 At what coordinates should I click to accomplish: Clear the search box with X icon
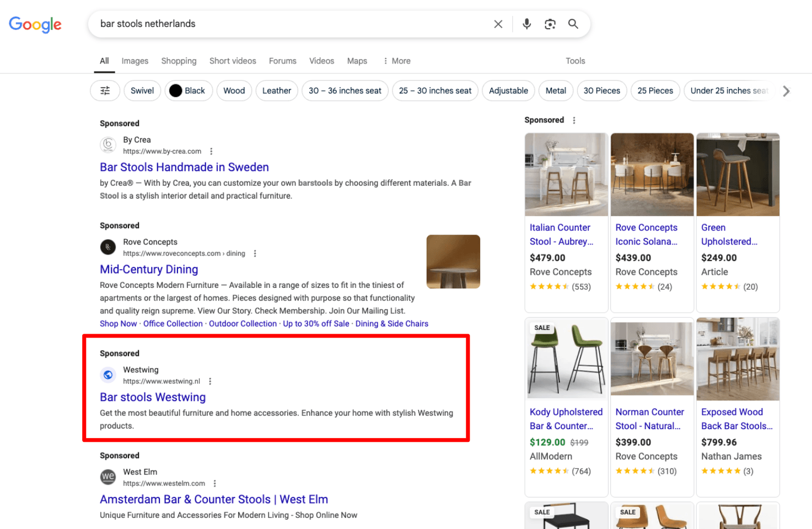pos(498,24)
